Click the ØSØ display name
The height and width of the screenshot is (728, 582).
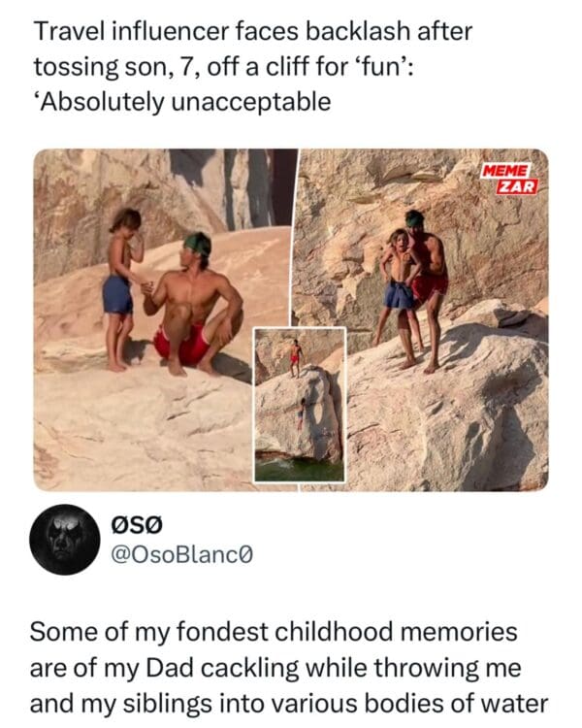click(x=138, y=525)
